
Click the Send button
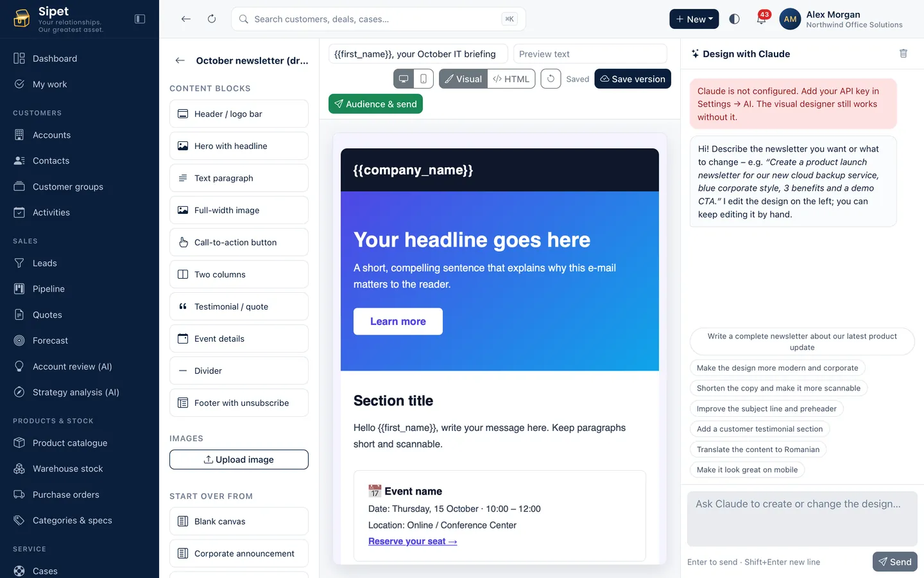[x=895, y=562]
